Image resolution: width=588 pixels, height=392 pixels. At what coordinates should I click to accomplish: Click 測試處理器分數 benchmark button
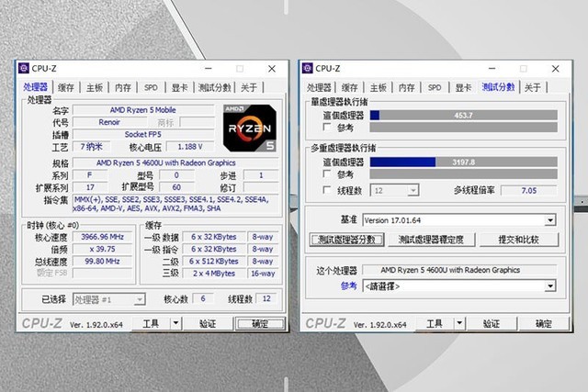(x=347, y=240)
